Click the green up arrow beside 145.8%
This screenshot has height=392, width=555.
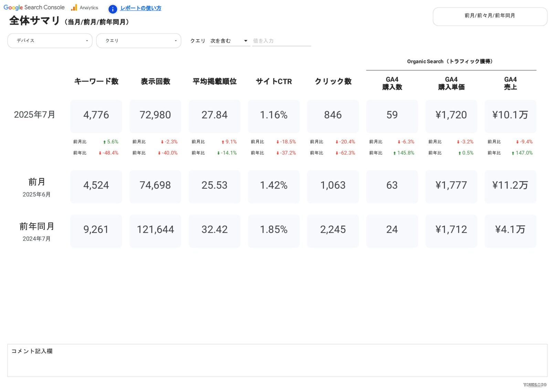pyautogui.click(x=395, y=153)
